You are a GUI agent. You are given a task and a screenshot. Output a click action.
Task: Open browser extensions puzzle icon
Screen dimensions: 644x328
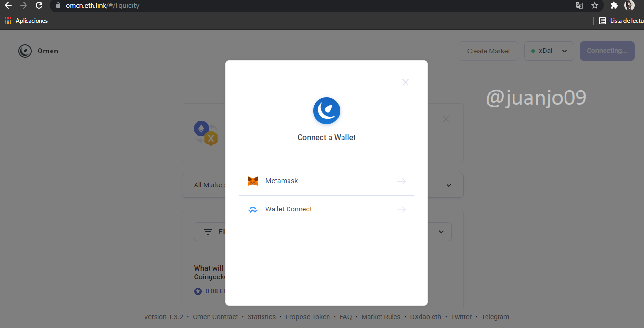614,6
